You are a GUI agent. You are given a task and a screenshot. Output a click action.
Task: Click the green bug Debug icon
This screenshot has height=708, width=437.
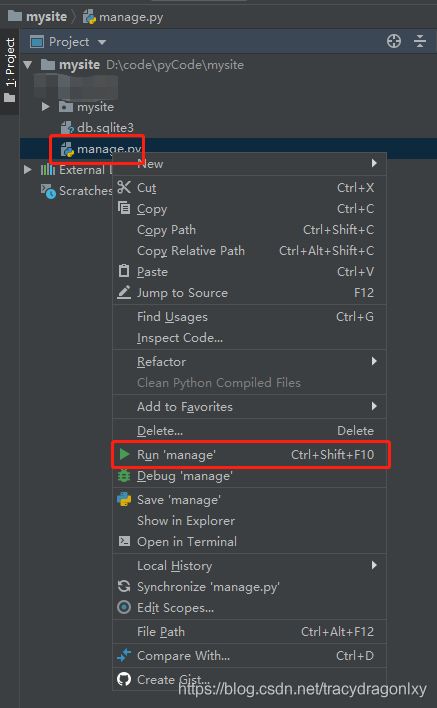point(124,475)
